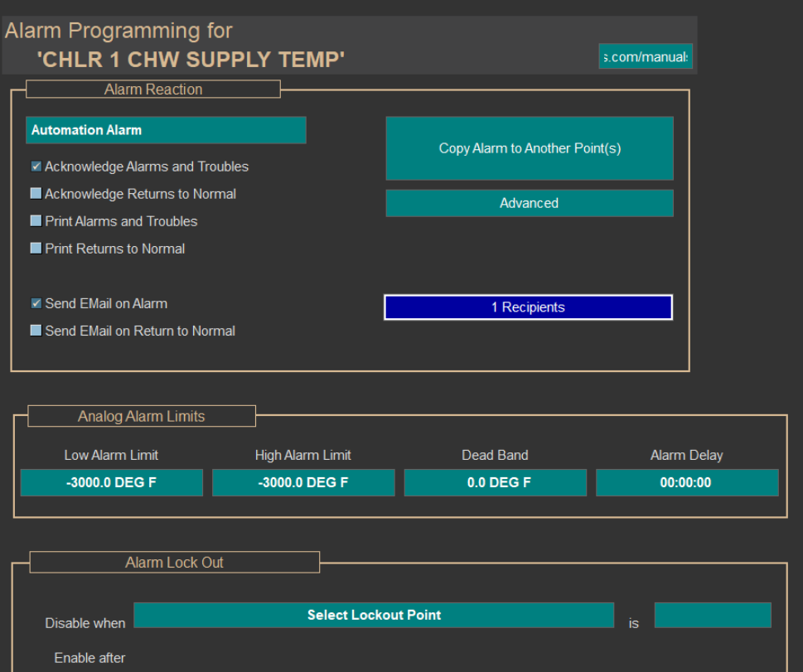Enable Acknowledge Returns to Normal
Screen dimensions: 803x672
point(36,194)
